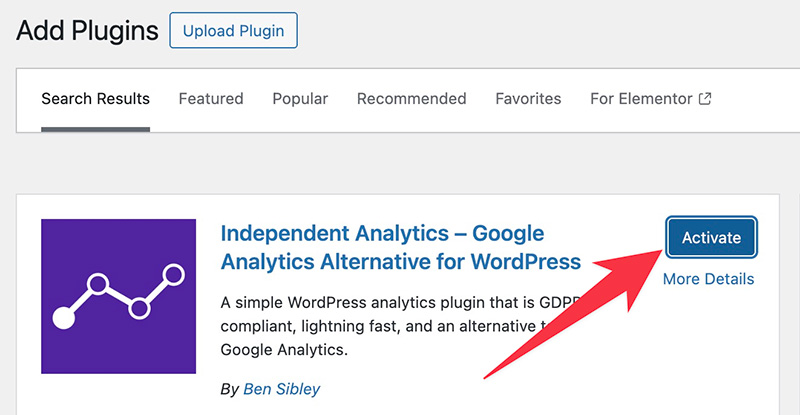Click the external link icon beside For Elementor

[x=705, y=99]
